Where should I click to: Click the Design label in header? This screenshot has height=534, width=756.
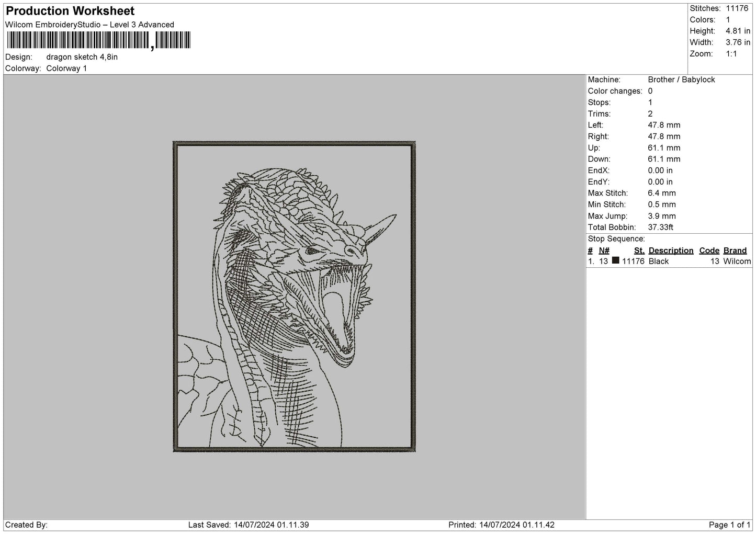[19, 57]
